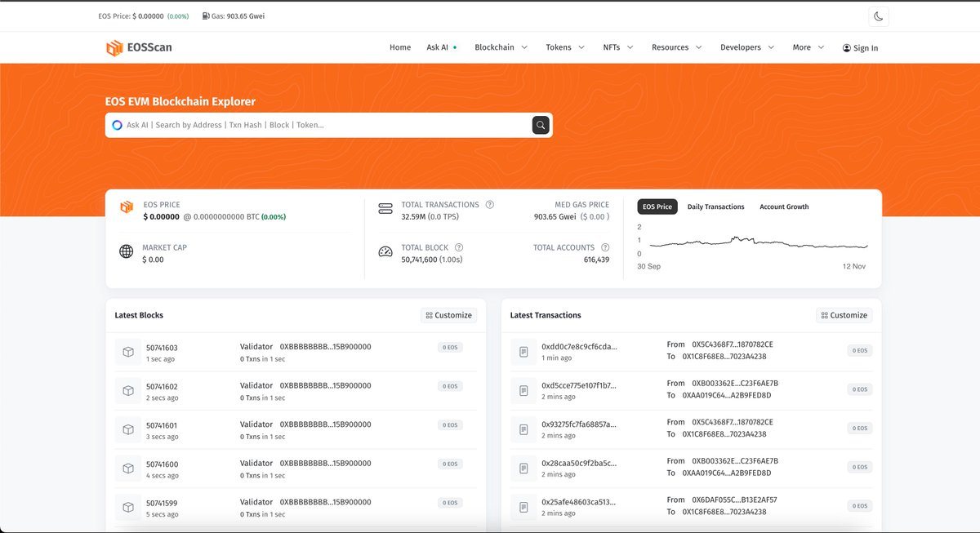
Task: Click transaction document icon for 0xd5cce775e107f1b7
Action: [523, 391]
